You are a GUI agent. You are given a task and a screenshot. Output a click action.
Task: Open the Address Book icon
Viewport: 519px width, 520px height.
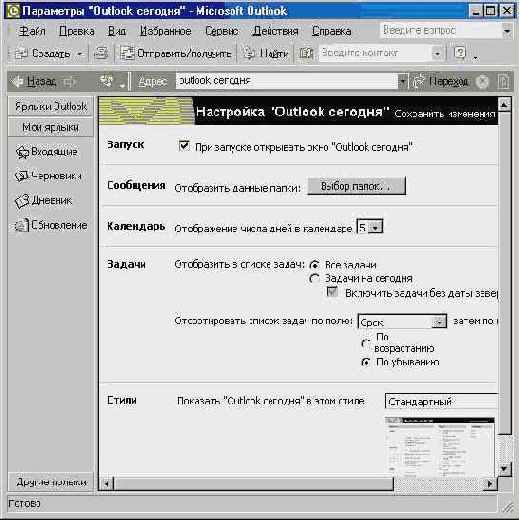pyautogui.click(x=306, y=53)
